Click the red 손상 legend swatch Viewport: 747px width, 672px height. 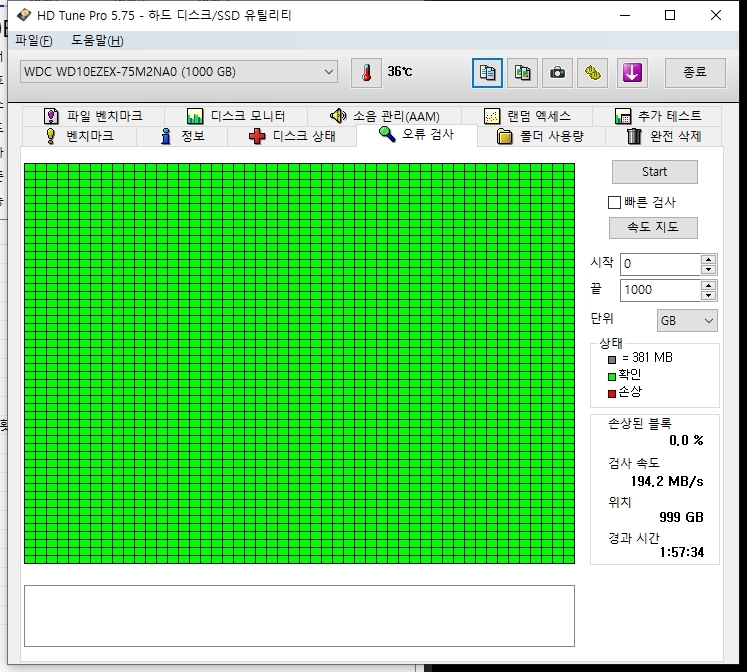click(x=612, y=394)
